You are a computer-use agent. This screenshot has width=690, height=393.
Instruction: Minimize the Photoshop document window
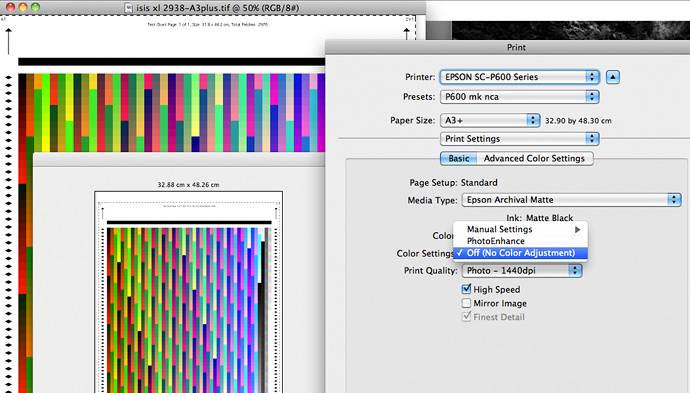[x=22, y=7]
